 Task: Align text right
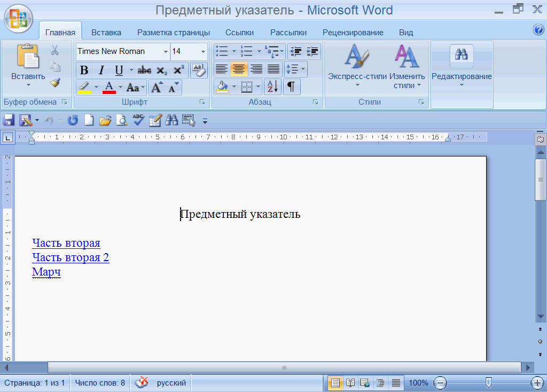(x=256, y=69)
